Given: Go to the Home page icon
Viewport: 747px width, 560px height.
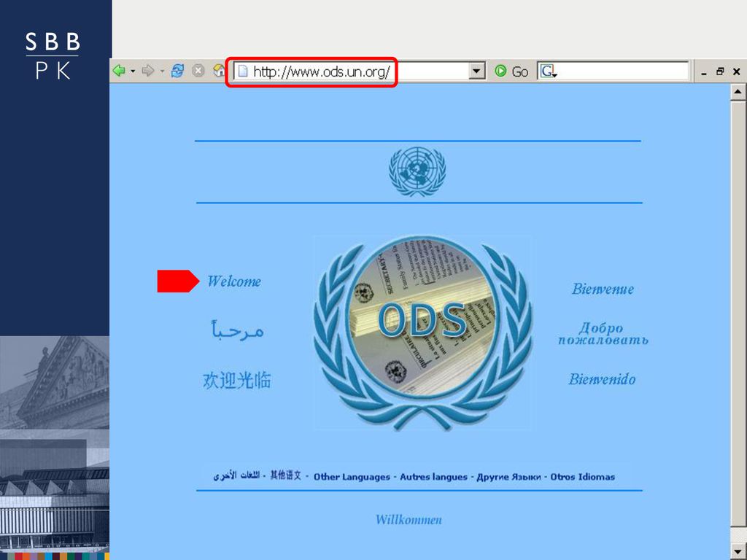Looking at the screenshot, I should pyautogui.click(x=219, y=71).
